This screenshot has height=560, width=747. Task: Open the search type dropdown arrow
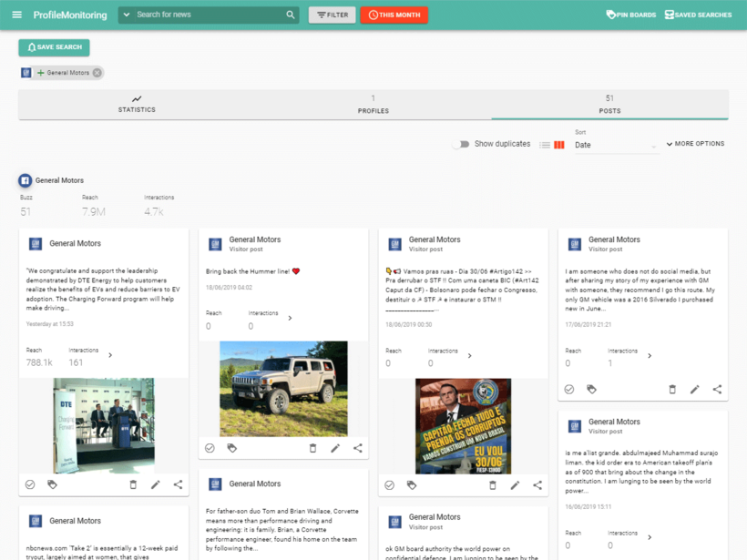[x=127, y=15]
